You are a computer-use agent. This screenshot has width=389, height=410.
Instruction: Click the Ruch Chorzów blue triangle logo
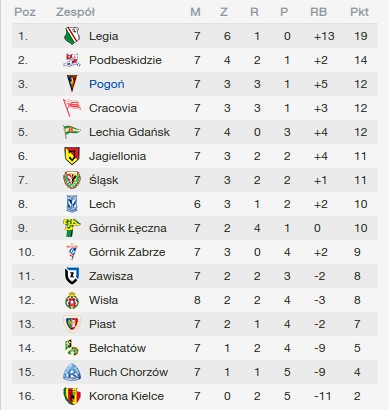72,372
